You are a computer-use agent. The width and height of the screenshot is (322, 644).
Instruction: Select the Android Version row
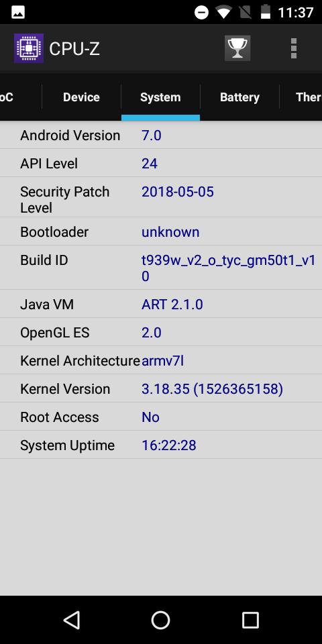(161, 135)
